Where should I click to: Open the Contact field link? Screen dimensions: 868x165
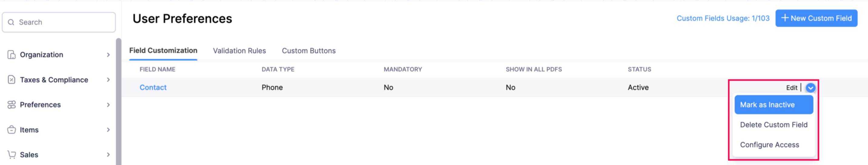click(x=153, y=87)
